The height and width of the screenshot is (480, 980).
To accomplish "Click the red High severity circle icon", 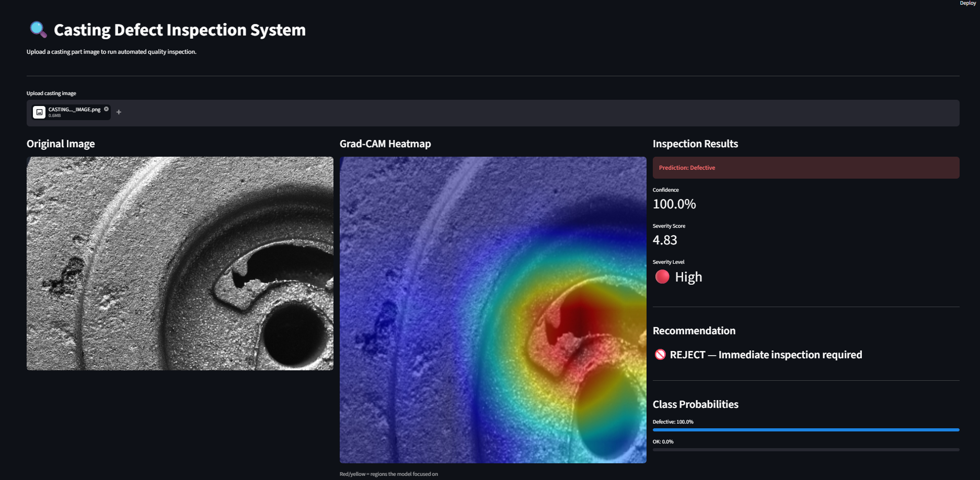I will 662,277.
